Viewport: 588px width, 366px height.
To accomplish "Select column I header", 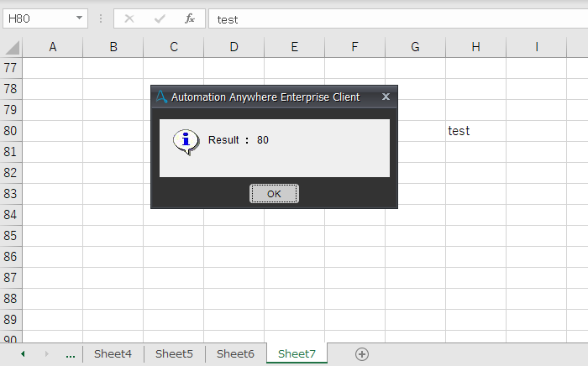I will click(537, 47).
